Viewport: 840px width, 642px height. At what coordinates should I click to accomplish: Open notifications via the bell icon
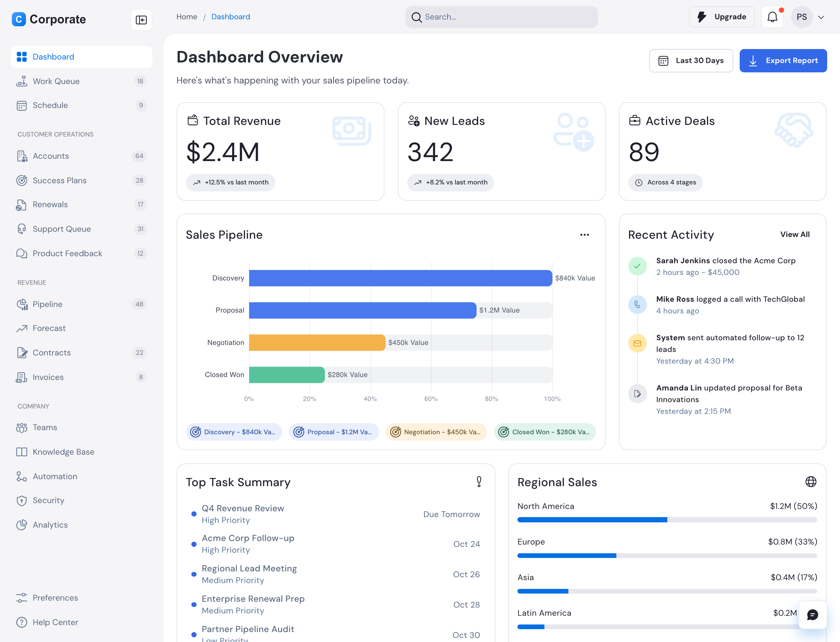[772, 17]
